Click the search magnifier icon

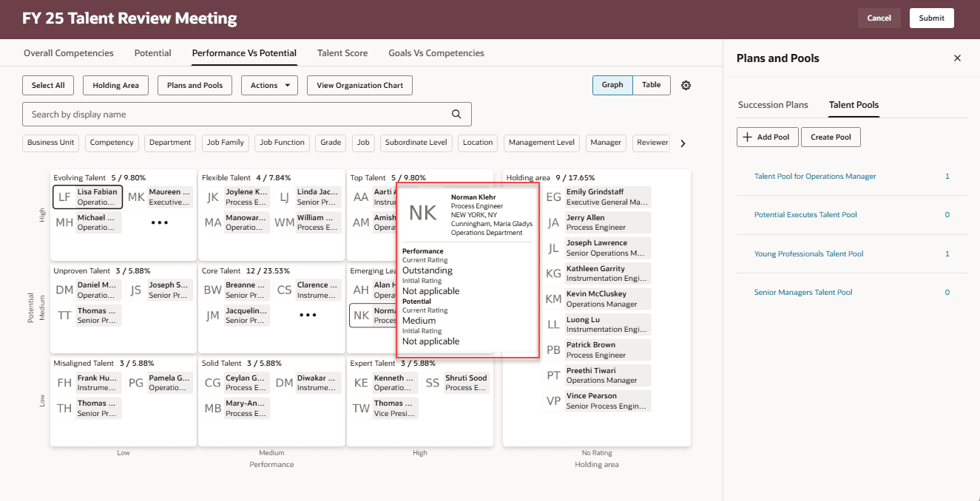456,114
